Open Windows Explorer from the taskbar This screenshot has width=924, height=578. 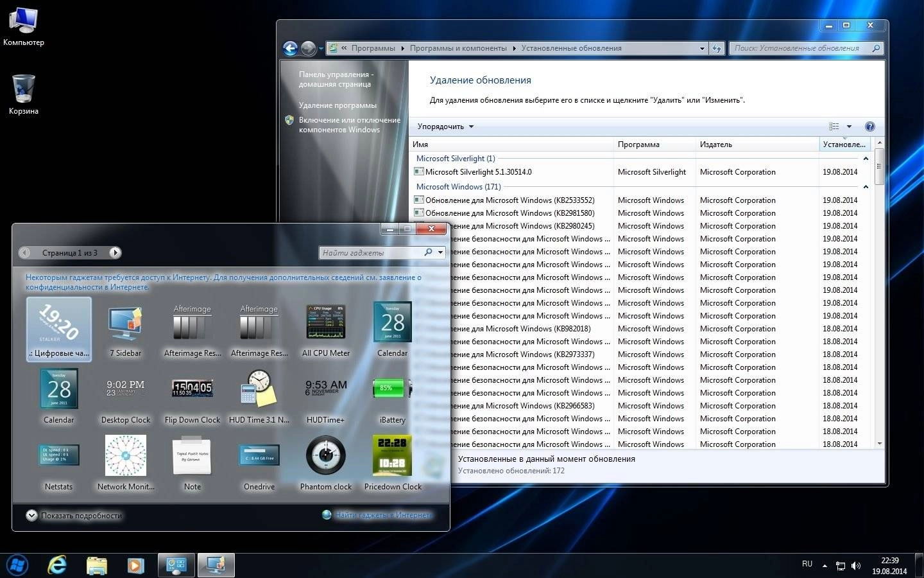coord(97,565)
